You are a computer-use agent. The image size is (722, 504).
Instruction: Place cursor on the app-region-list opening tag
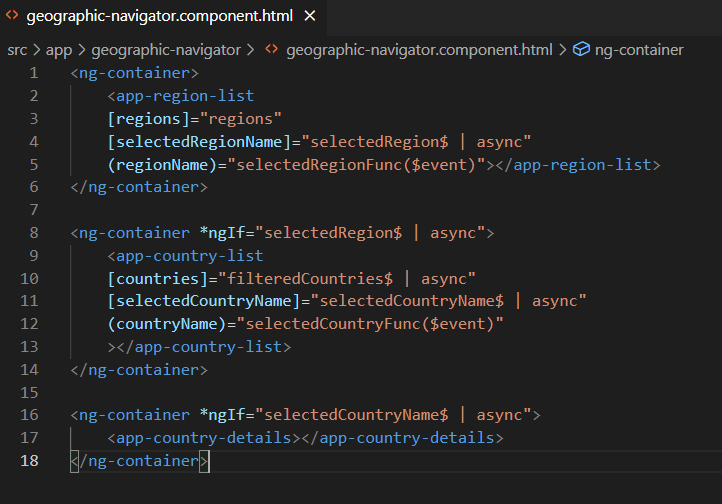[185, 96]
